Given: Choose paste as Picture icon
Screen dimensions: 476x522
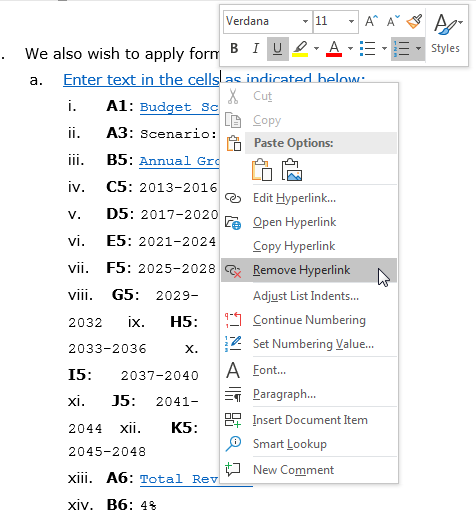Looking at the screenshot, I should coord(292,170).
